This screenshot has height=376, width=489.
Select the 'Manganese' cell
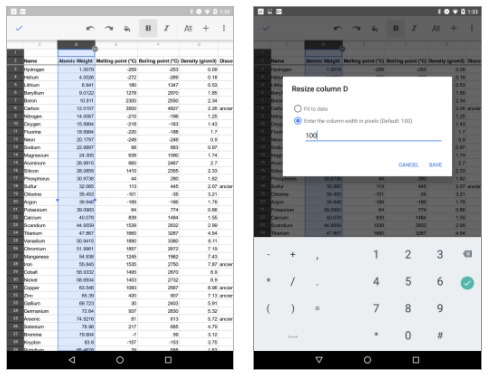pos(40,257)
